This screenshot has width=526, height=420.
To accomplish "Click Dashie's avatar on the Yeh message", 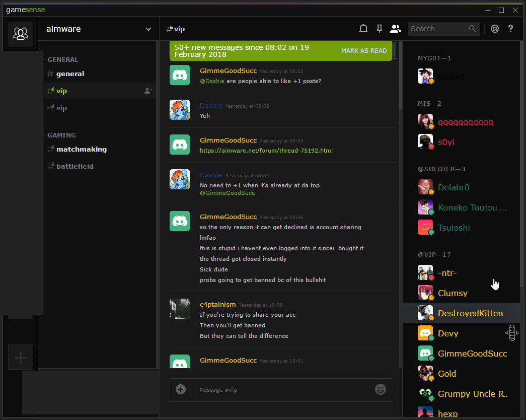I will pos(180,110).
